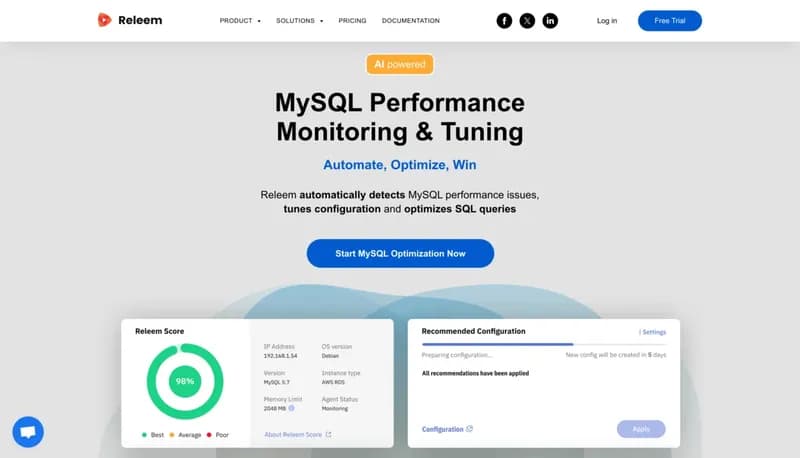
Task: Click the green Best legend dot
Action: [x=144, y=435]
